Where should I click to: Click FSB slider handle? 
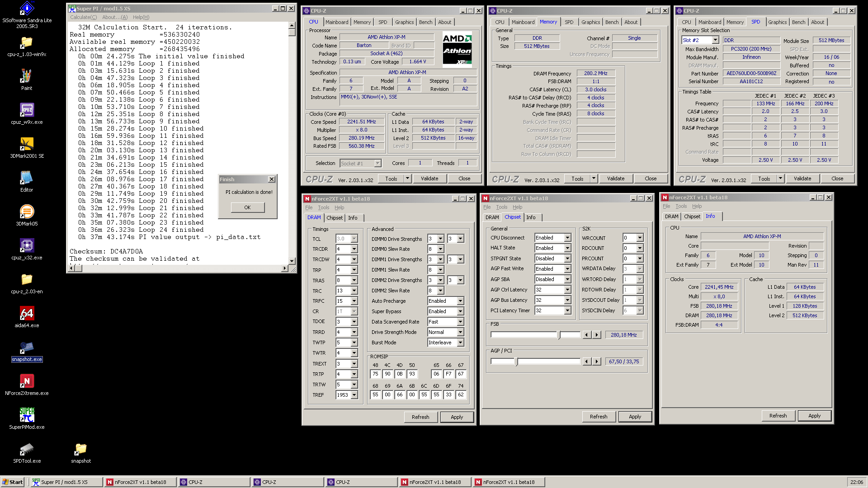[559, 335]
